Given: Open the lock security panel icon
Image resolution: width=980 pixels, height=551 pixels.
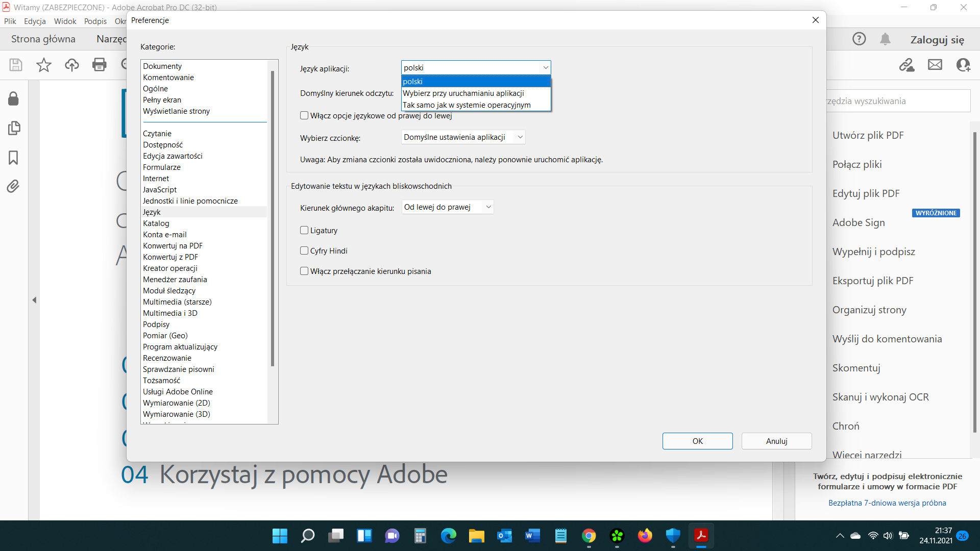Looking at the screenshot, I should (x=14, y=98).
